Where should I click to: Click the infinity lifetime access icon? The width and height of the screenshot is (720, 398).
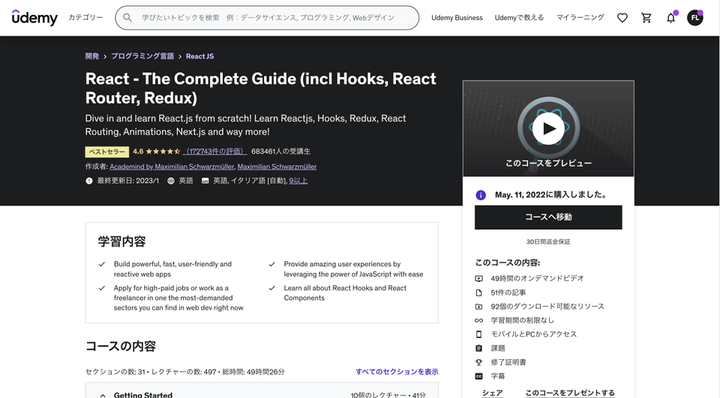(479, 320)
